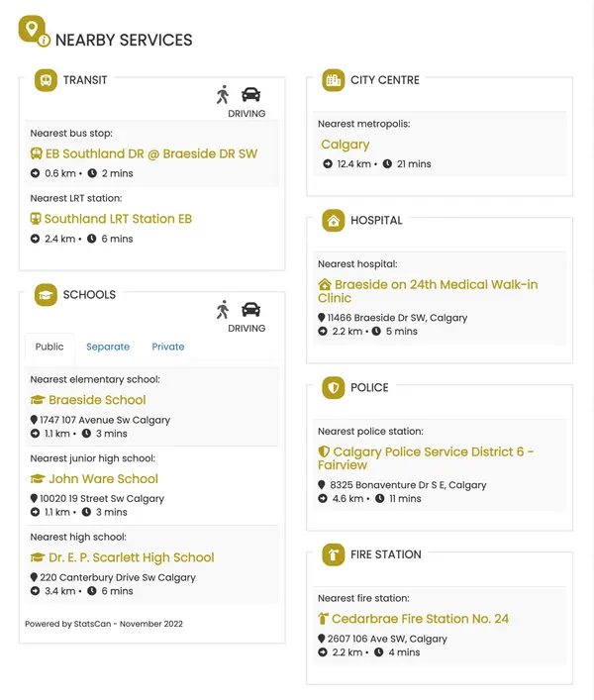Switch Schools travel mode to walking
This screenshot has height=700, width=594.
pos(223,309)
